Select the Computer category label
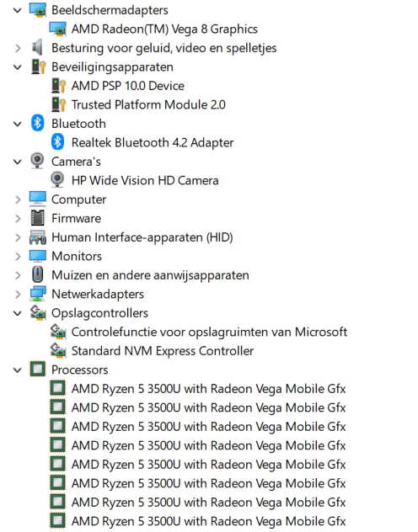Screen dimensions: 418x532 coord(78,199)
